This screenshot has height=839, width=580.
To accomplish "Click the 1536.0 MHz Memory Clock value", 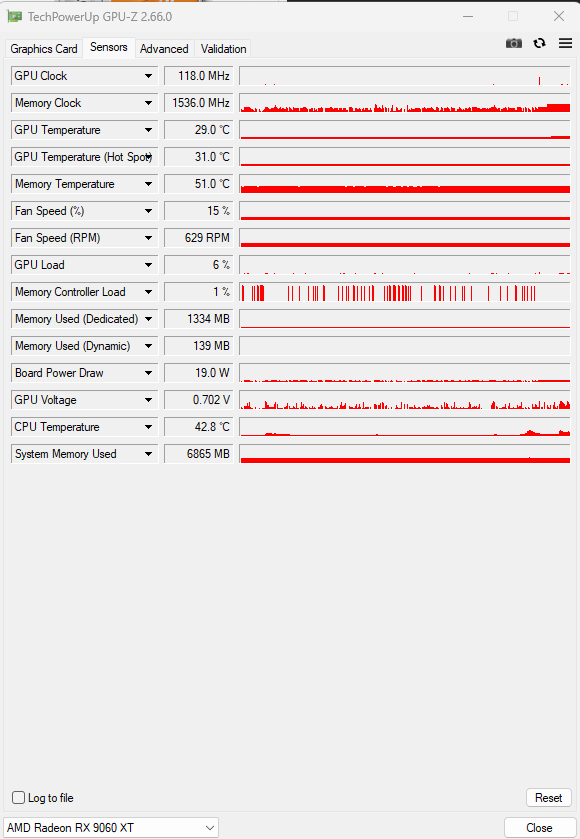I will tap(199, 103).
